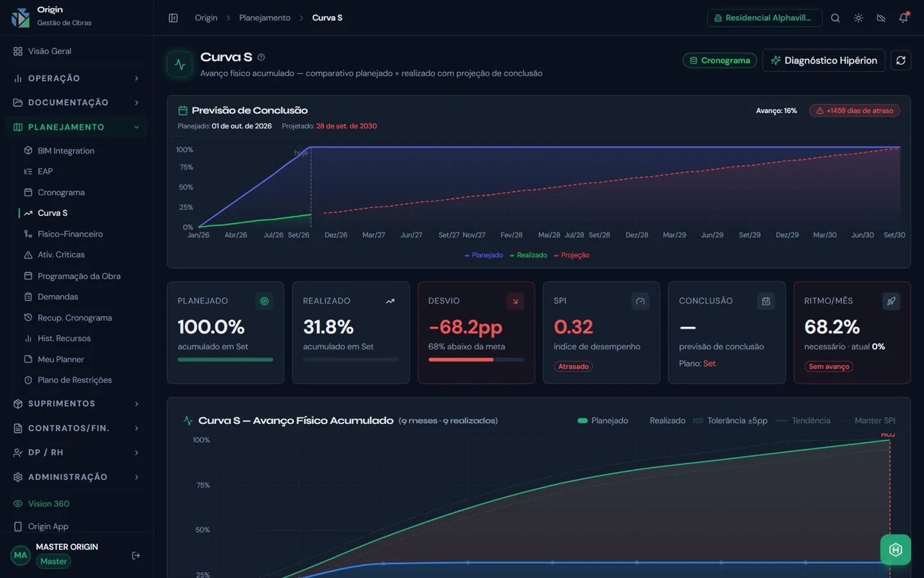The height and width of the screenshot is (578, 924).
Task: Open search with the magnifier icon
Action: 835,18
